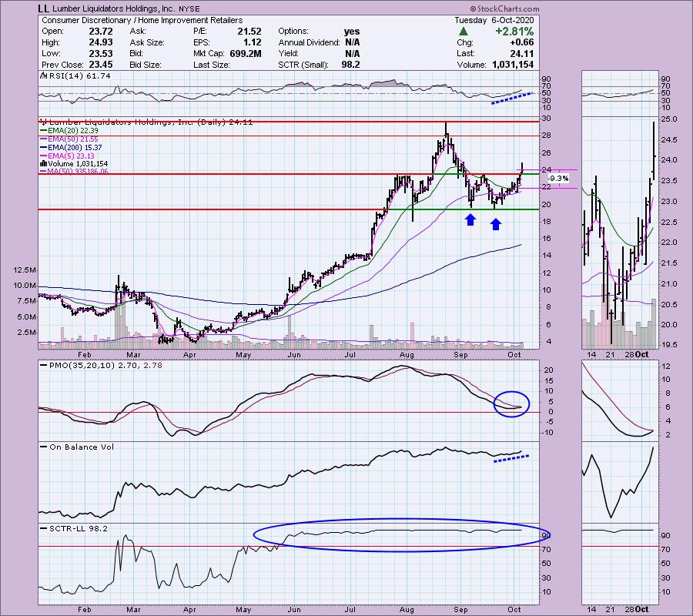
Task: Click the LL ticker symbol in the header
Action: (x=43, y=8)
